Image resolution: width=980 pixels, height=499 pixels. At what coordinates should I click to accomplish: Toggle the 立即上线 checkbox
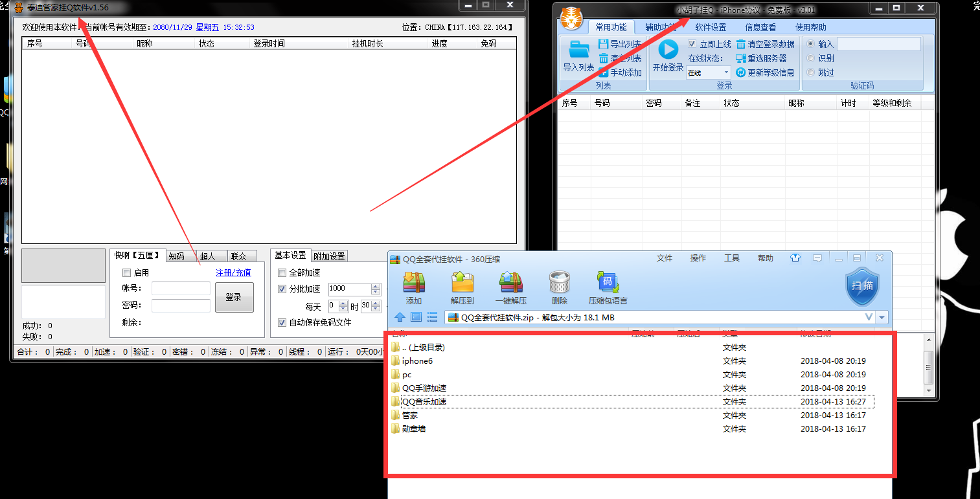(x=692, y=44)
